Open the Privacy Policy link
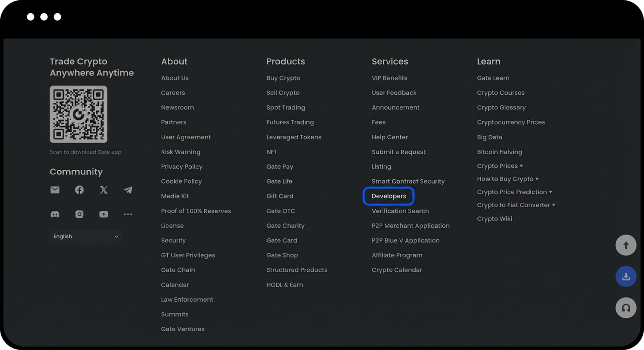Image resolution: width=644 pixels, height=350 pixels. tap(182, 167)
